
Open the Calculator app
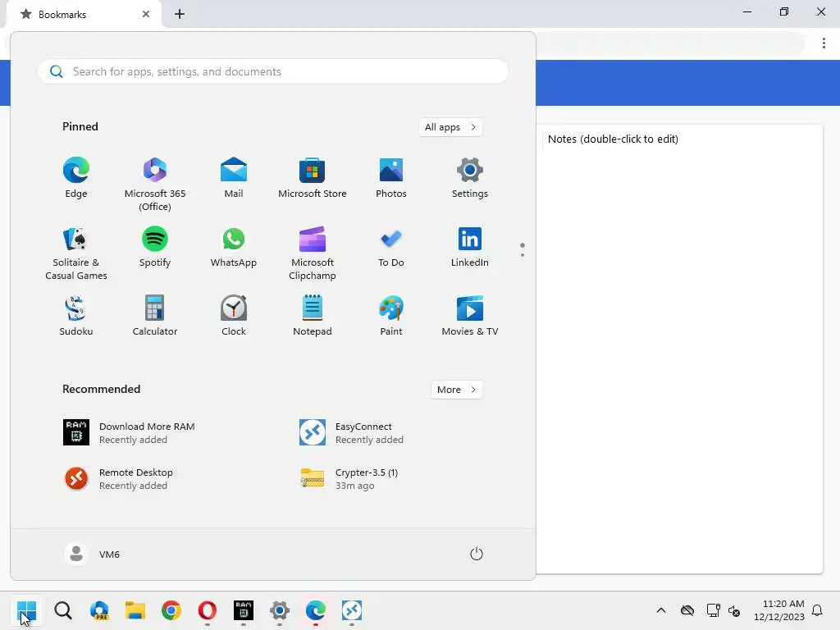tap(155, 316)
